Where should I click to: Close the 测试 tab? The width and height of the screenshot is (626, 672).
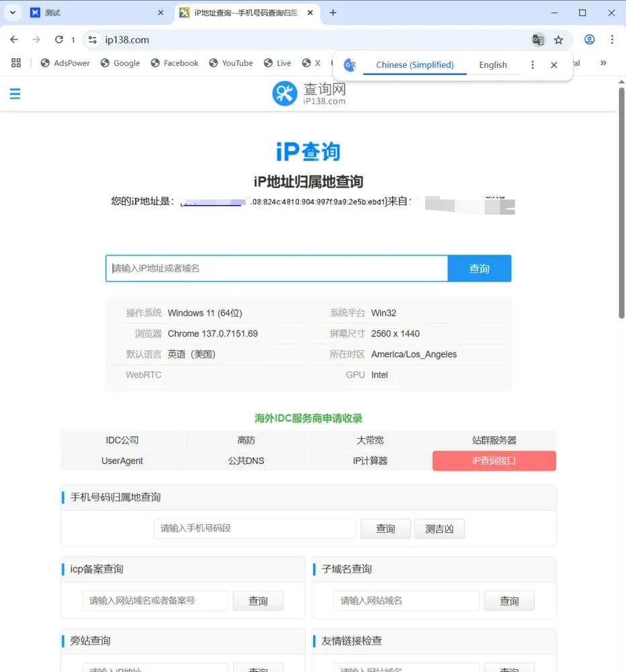pos(161,13)
